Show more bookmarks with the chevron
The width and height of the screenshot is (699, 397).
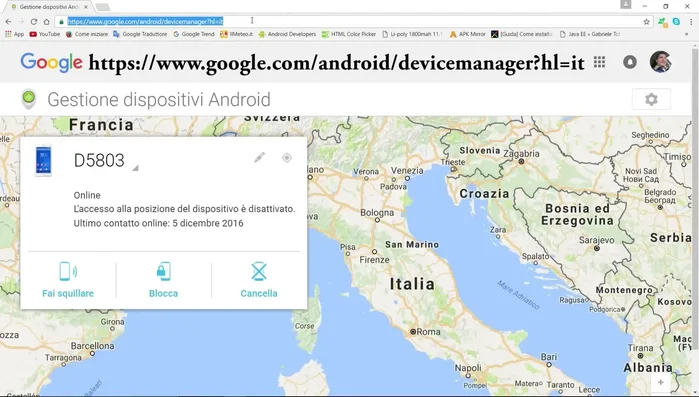coord(687,34)
